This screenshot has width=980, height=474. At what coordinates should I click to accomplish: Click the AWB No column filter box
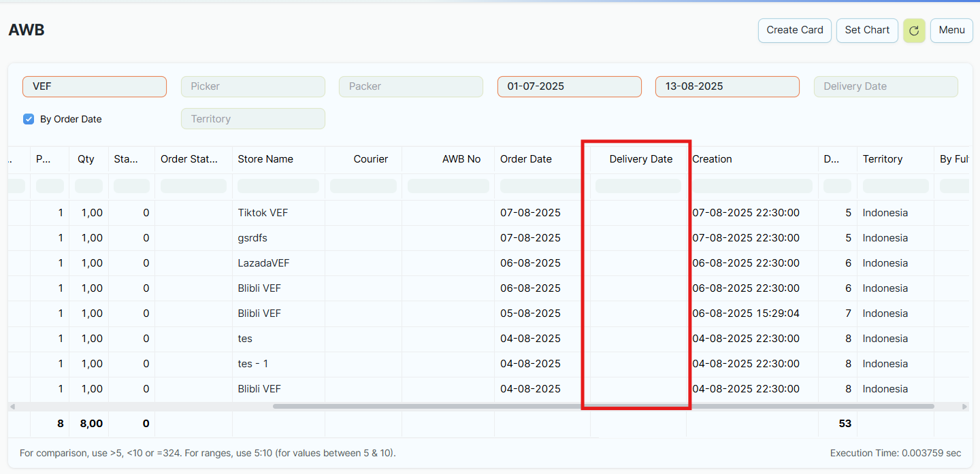[448, 186]
